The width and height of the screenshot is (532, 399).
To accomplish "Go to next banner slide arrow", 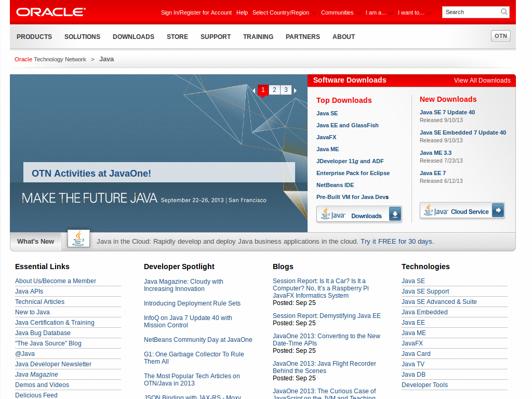I will 295,90.
